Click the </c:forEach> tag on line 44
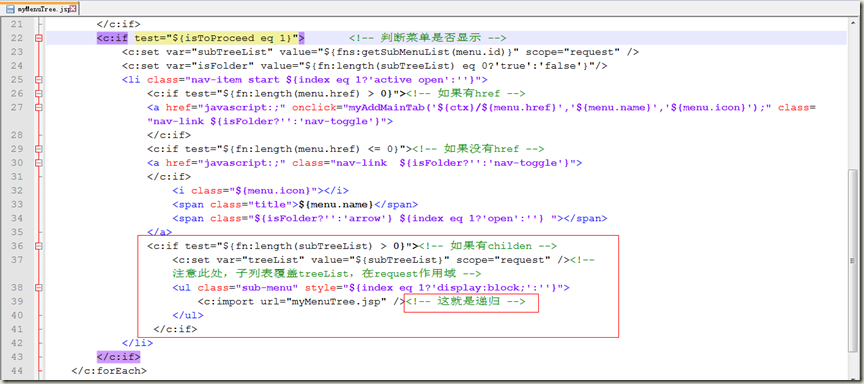 tap(109, 371)
